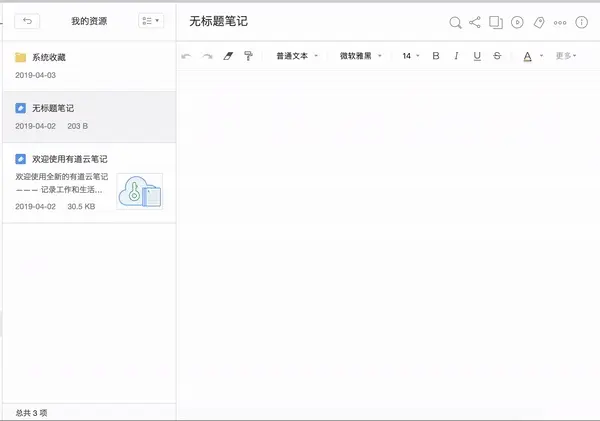Screen dimensions: 600x421
Task: Click the 总共 3 项 status text
Action: [x=31, y=413]
